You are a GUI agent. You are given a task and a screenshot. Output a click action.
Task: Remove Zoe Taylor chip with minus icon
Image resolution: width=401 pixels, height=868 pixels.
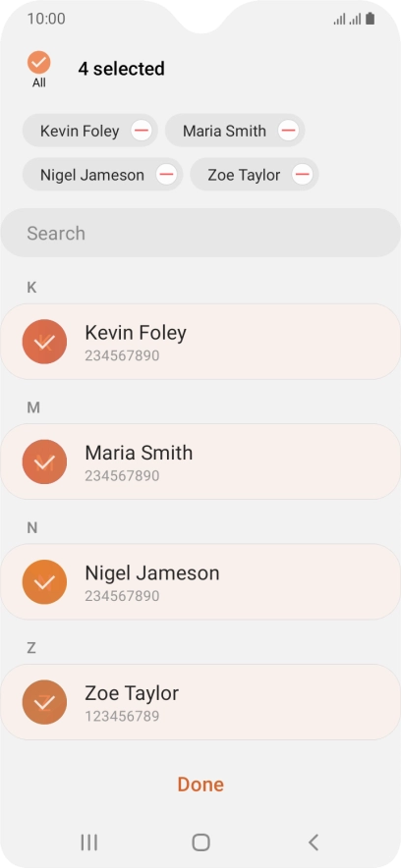pos(302,175)
